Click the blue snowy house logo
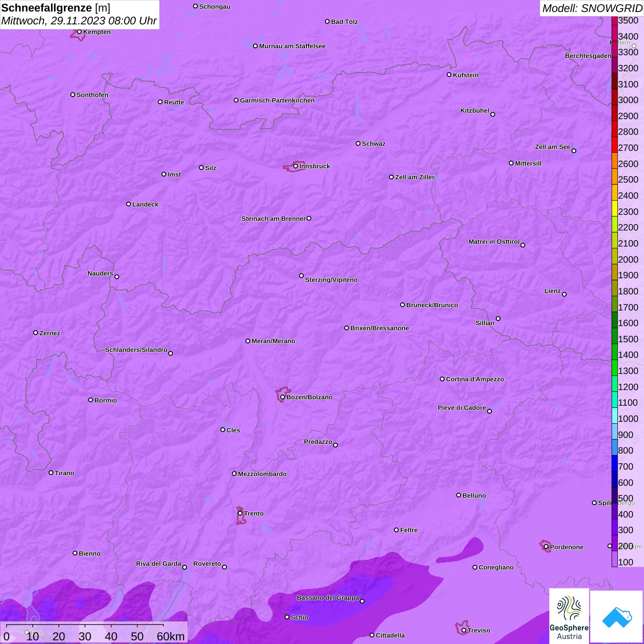Screen dimensions: 644x644 pyautogui.click(x=617, y=617)
